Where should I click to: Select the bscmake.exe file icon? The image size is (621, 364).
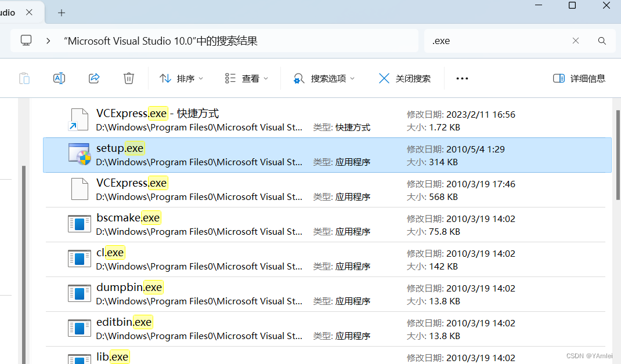[79, 224]
